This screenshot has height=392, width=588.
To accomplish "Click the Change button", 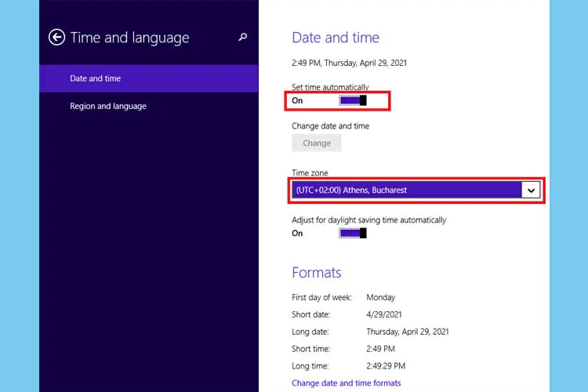I will coord(317,143).
